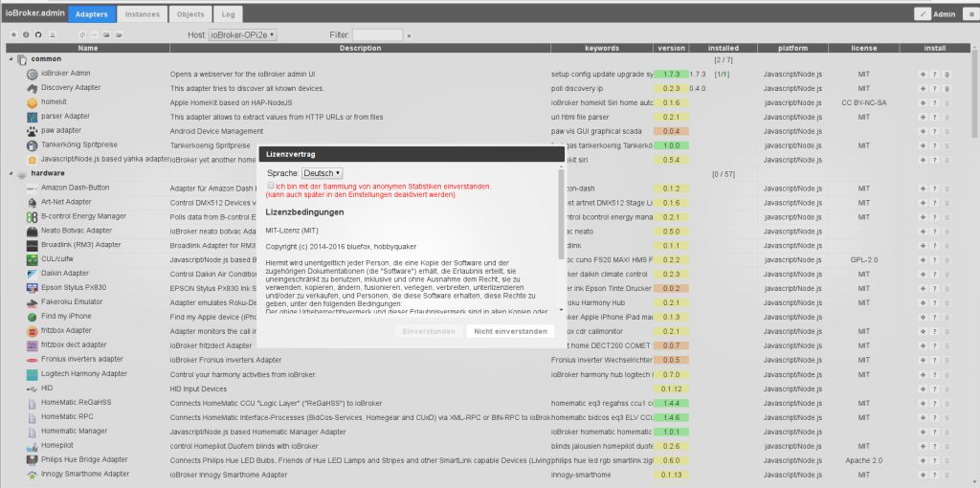This screenshot has height=488, width=980.
Task: Select the Fronius inverters adapter name
Action: point(82,359)
